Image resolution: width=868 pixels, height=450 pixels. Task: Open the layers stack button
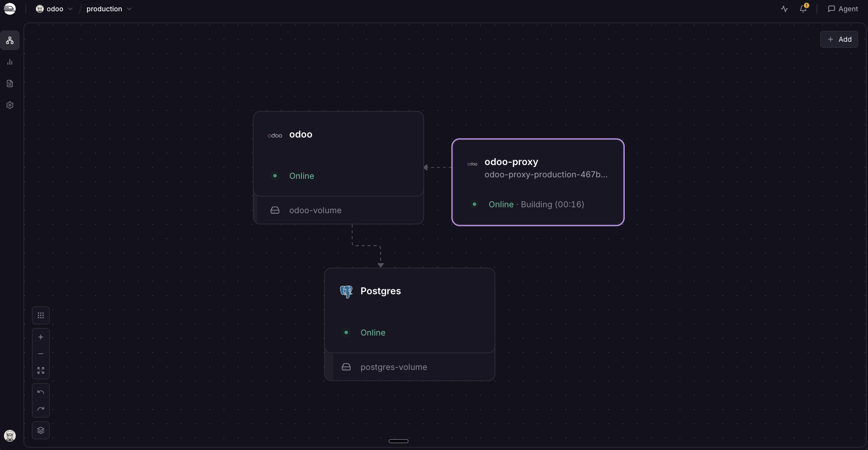[x=41, y=430]
